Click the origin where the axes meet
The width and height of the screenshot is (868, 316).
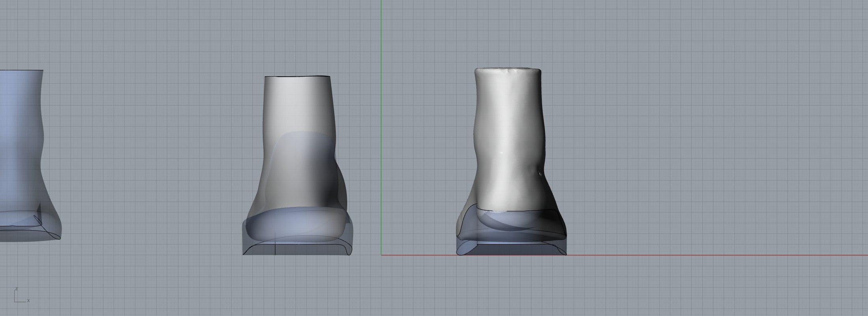click(x=381, y=255)
